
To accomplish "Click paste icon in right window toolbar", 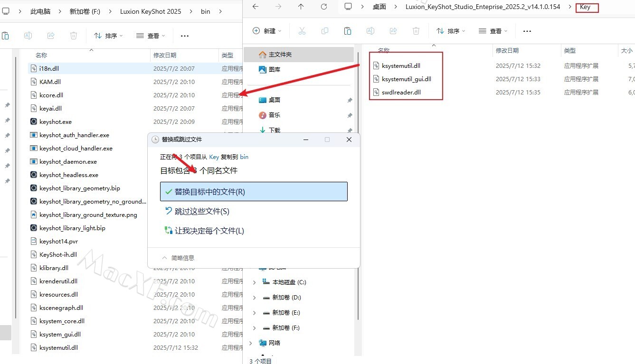I will pyautogui.click(x=348, y=31).
